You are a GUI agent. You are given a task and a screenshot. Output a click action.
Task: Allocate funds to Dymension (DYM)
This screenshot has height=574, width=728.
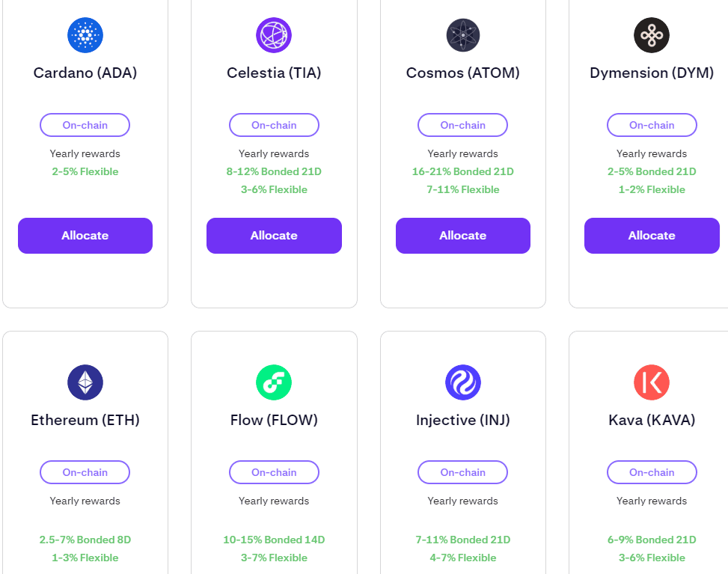[x=652, y=236]
